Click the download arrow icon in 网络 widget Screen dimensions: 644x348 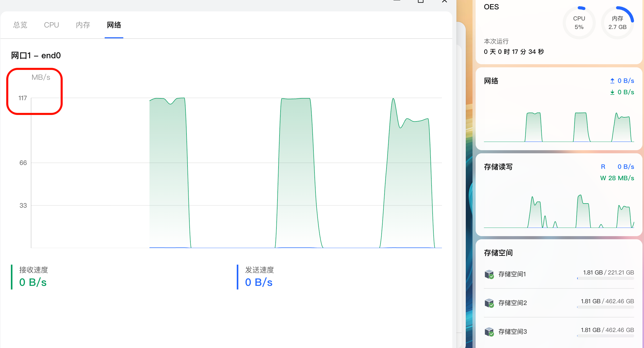pyautogui.click(x=612, y=92)
